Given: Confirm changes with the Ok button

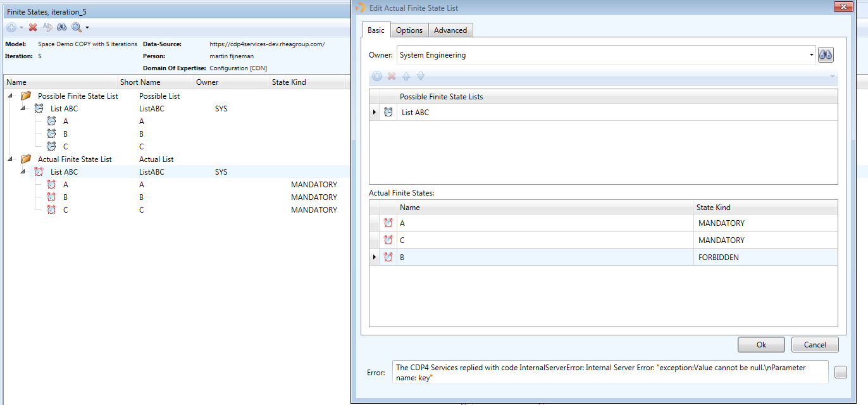Looking at the screenshot, I should [x=761, y=344].
